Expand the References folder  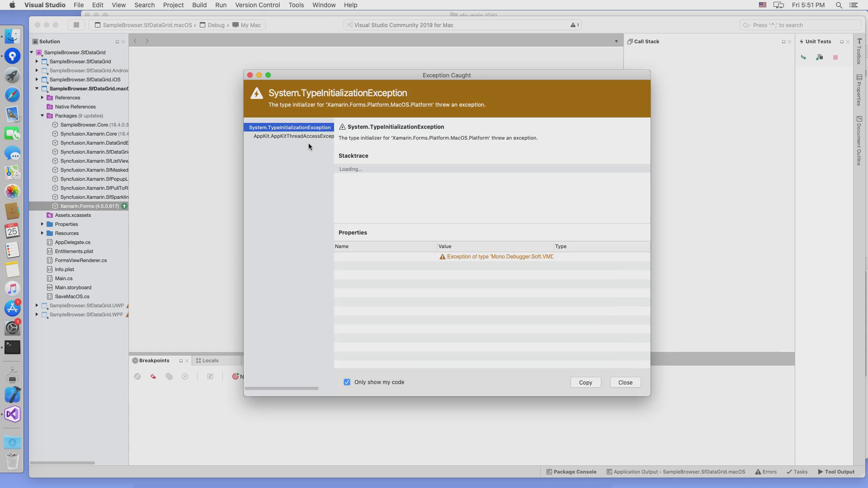(x=42, y=98)
